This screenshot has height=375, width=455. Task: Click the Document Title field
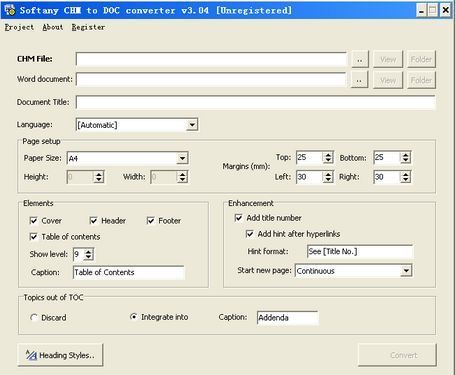click(256, 102)
